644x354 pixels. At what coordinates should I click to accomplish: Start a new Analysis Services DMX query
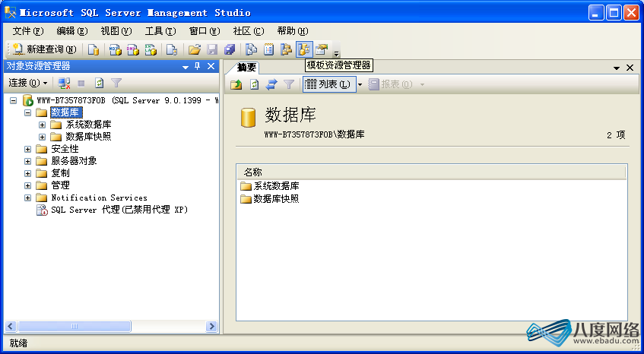pos(132,49)
